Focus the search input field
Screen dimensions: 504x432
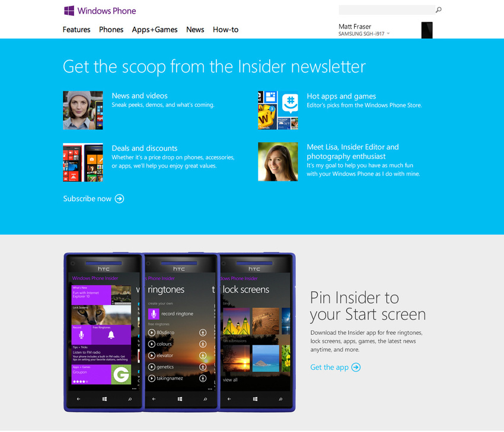pyautogui.click(x=387, y=10)
